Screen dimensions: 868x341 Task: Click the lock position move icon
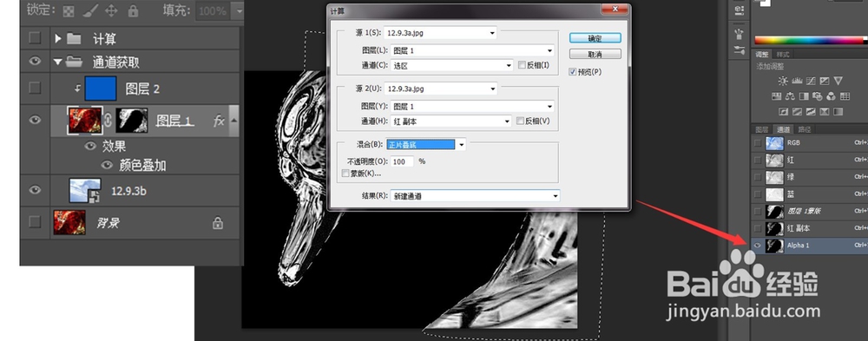point(111,10)
